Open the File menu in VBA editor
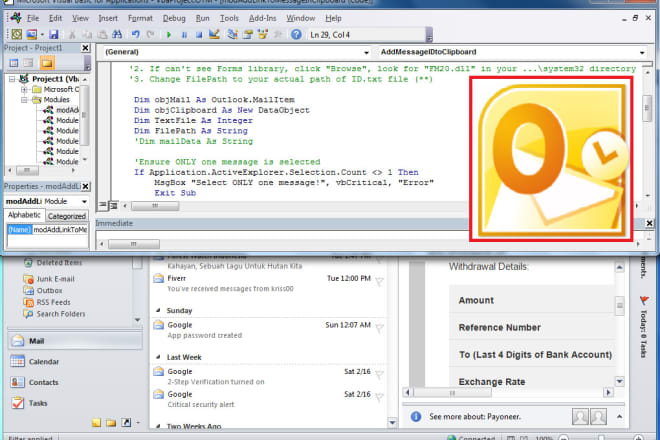Screen dimensions: 660x440 33,18
